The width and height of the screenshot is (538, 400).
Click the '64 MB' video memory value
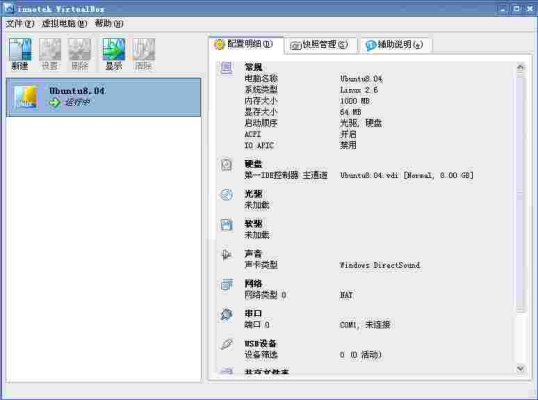click(351, 112)
